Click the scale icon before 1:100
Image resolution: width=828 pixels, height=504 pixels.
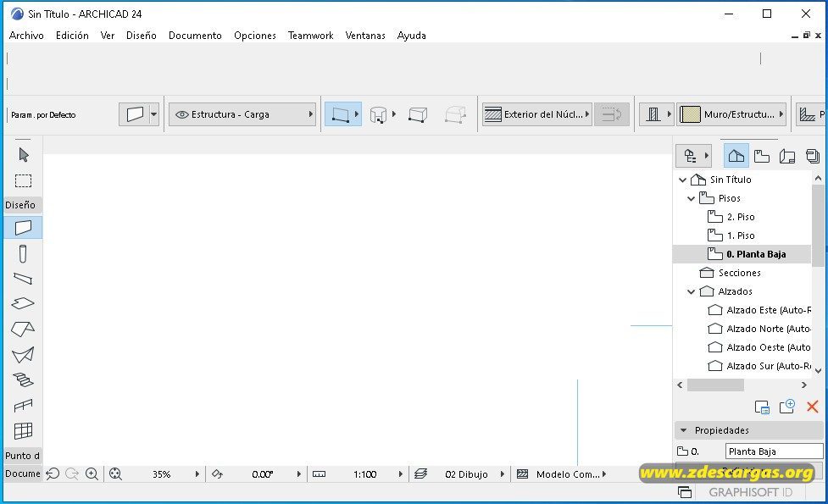[319, 474]
